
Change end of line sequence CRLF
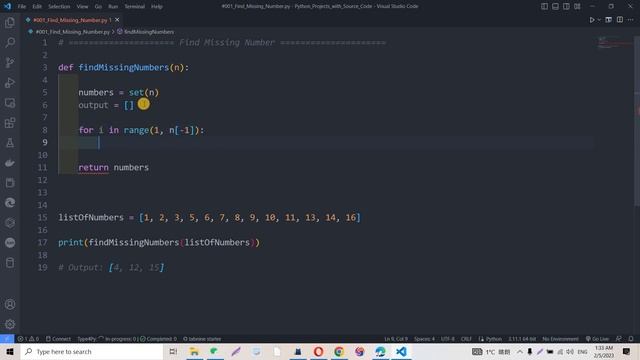click(x=466, y=339)
